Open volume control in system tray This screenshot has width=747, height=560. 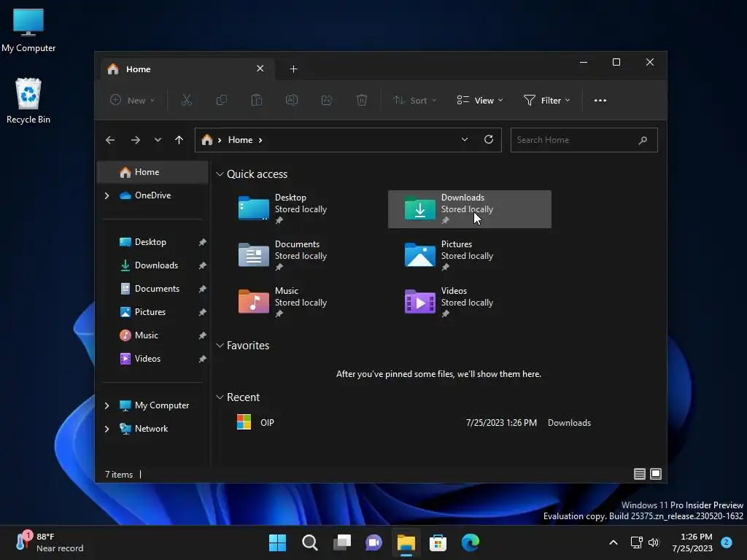654,542
